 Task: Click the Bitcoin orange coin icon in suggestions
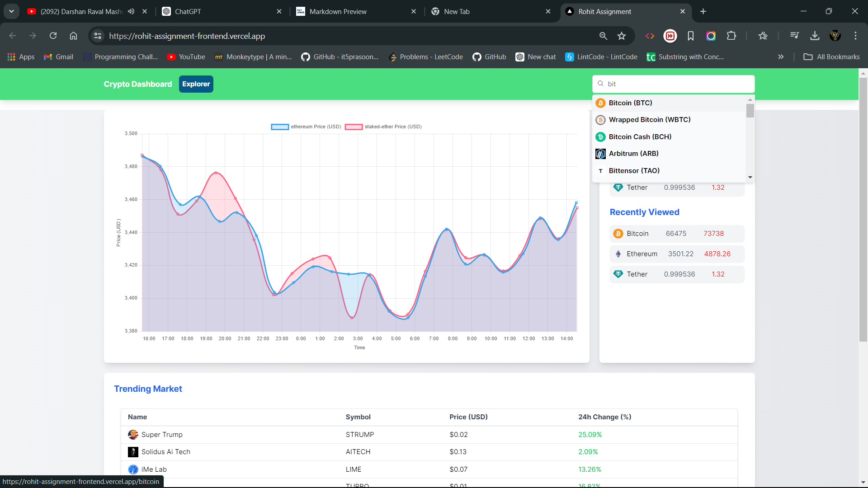(600, 103)
